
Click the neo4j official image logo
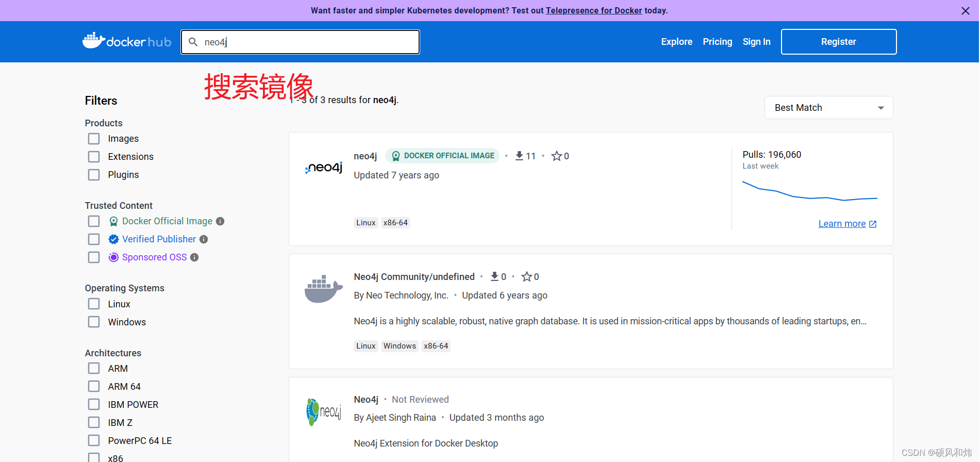click(324, 168)
